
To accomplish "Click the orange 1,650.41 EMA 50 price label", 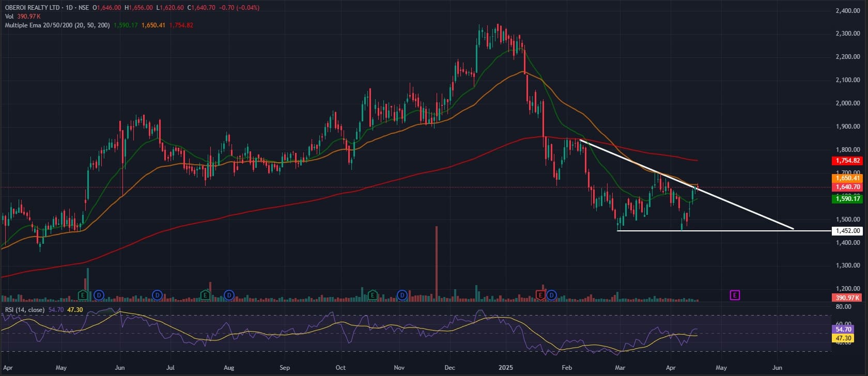I will (848, 178).
